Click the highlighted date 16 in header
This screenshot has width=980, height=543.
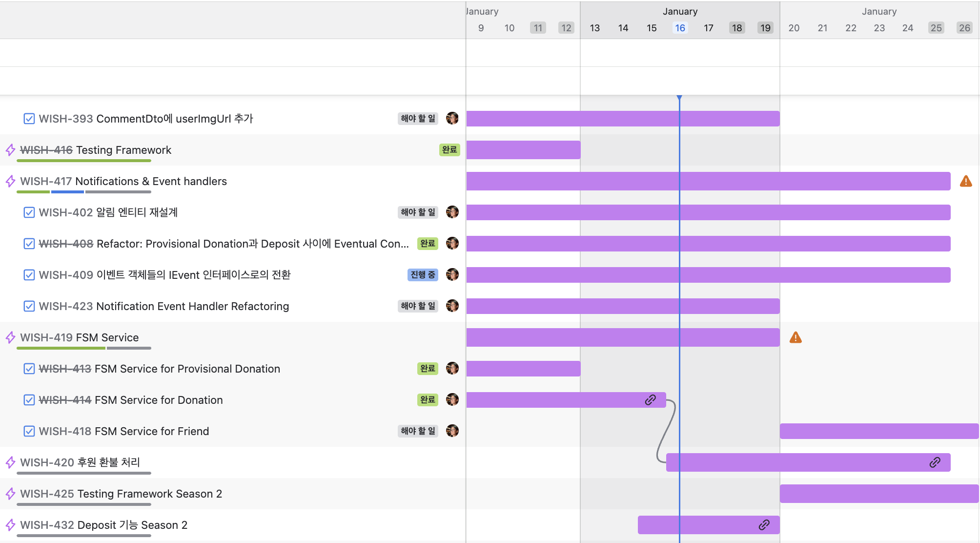[x=680, y=28]
